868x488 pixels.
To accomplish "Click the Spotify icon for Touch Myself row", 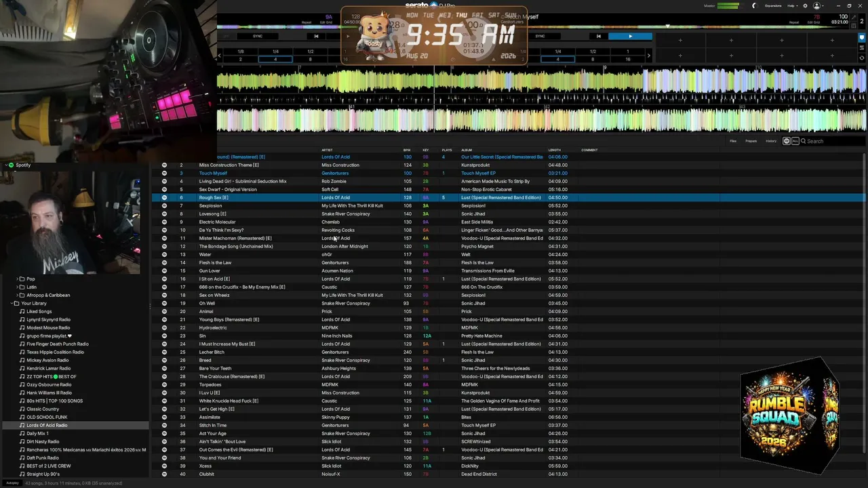I will click(164, 173).
